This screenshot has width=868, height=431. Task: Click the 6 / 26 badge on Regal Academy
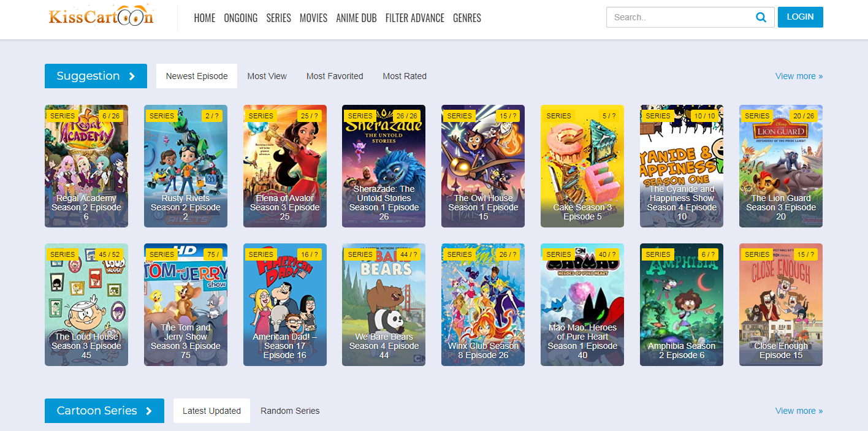pyautogui.click(x=112, y=116)
